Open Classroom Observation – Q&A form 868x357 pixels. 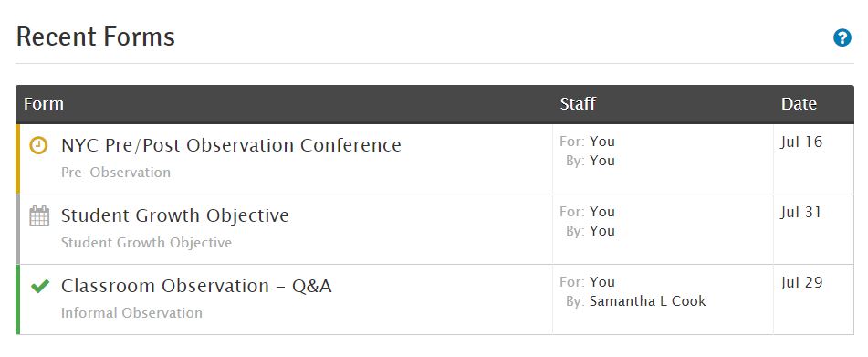tap(196, 286)
